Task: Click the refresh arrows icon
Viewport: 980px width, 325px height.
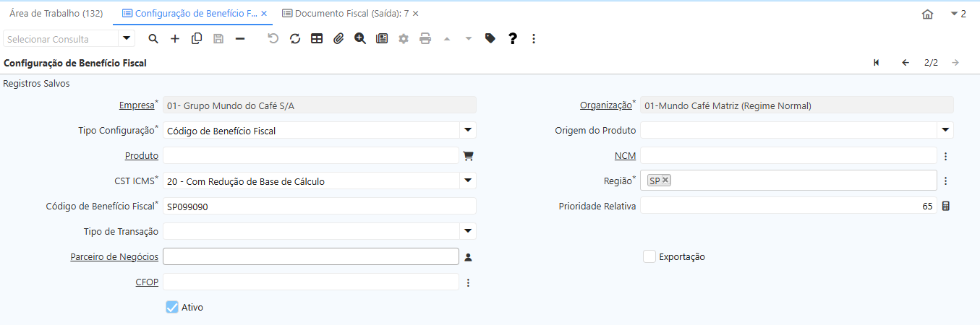Action: tap(295, 39)
